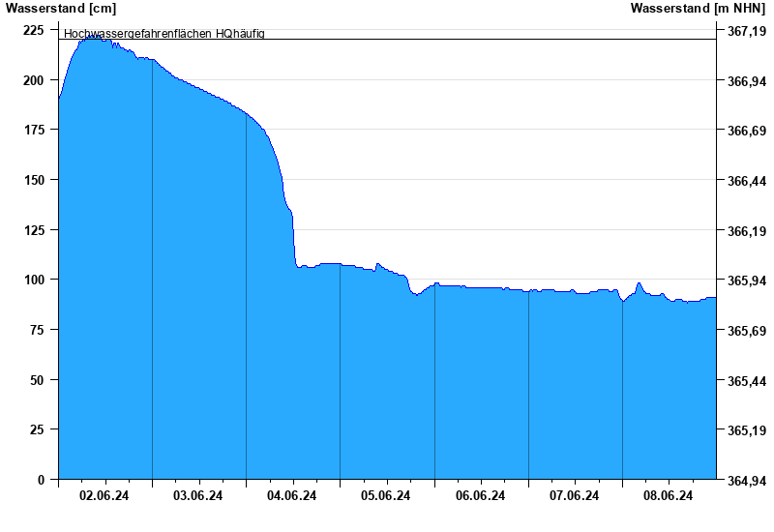Image resolution: width=774 pixels, height=532 pixels.
Task: Click the 365,94 m NHN tick label
Action: [747, 281]
